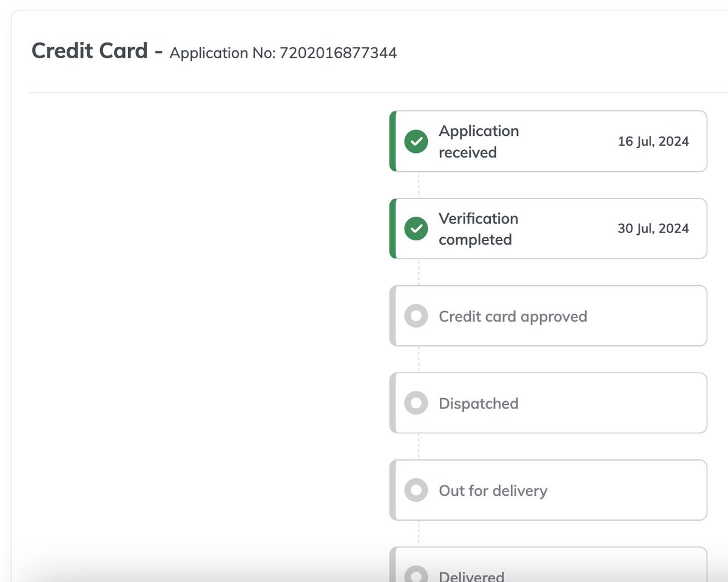The width and height of the screenshot is (728, 582).
Task: Click the green bar beside Application received
Action: coord(393,141)
